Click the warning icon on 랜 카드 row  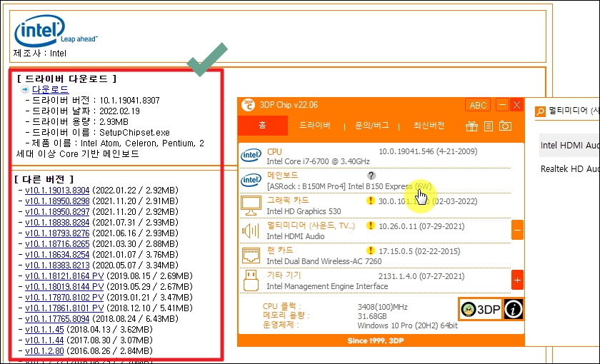tap(371, 251)
